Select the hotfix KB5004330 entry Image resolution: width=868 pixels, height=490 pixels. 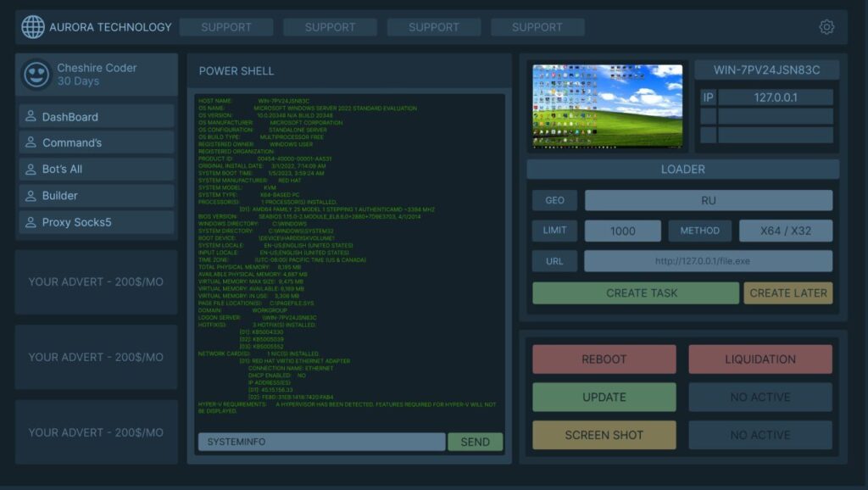(261, 332)
